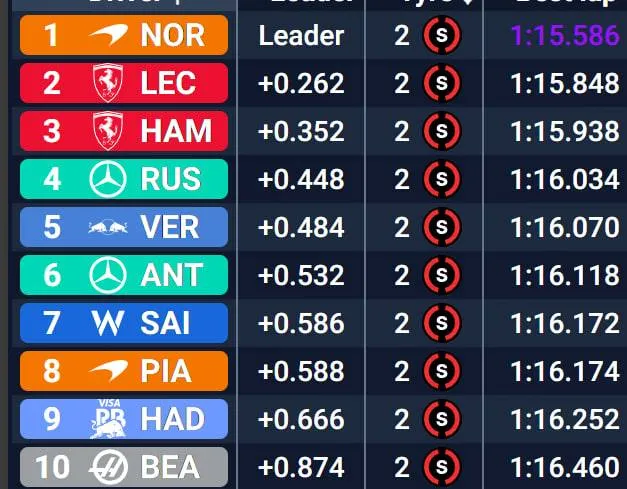Click the soft tyre icon in BEA's row
The image size is (627, 489).
[441, 467]
